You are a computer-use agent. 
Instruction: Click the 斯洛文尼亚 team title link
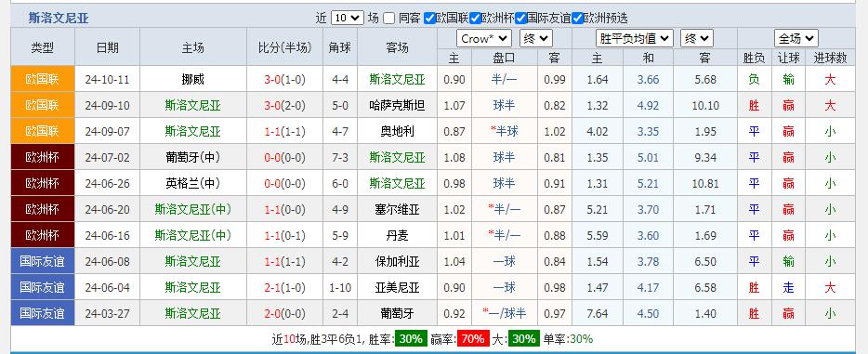(59, 19)
